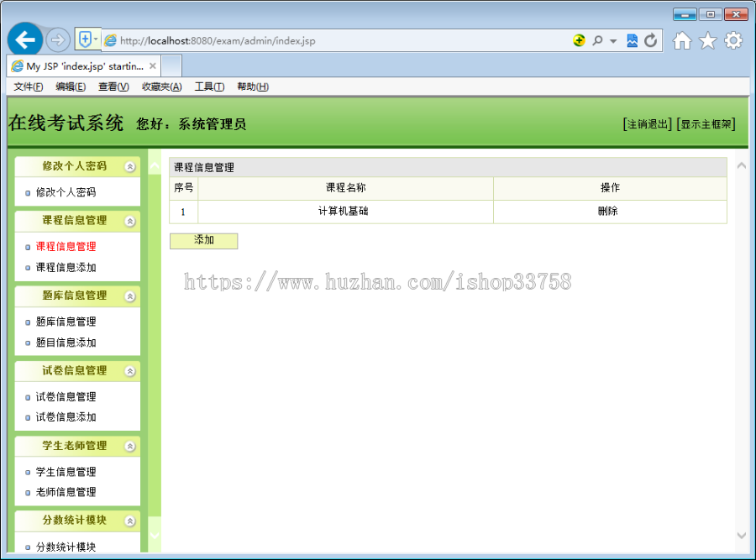Click the Compatibility View icon in address bar
Viewport: 756px width, 560px height.
(x=630, y=39)
